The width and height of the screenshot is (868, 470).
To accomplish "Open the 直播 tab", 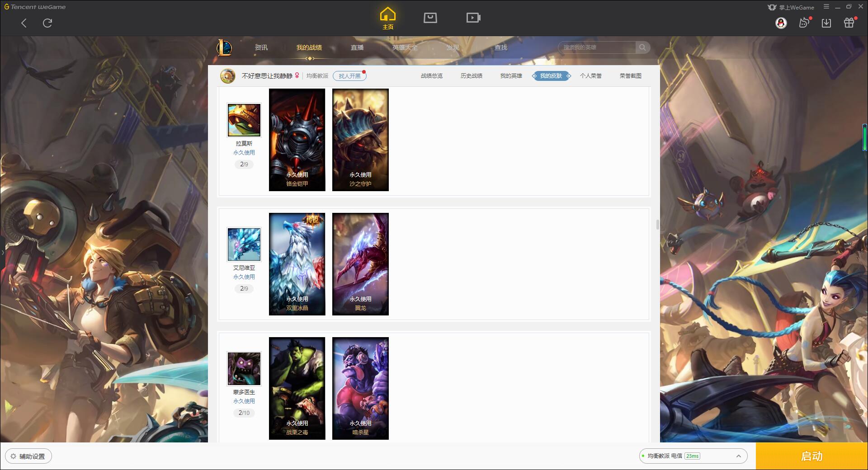I will [x=357, y=47].
